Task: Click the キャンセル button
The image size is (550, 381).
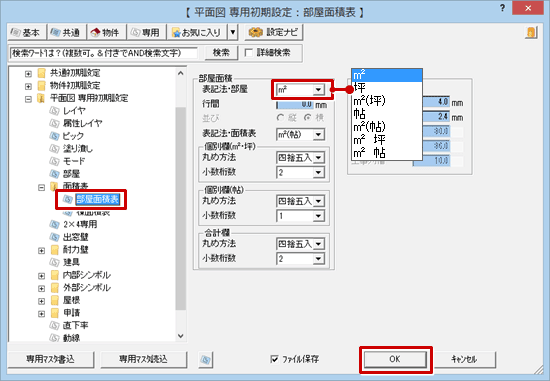Action: (464, 360)
